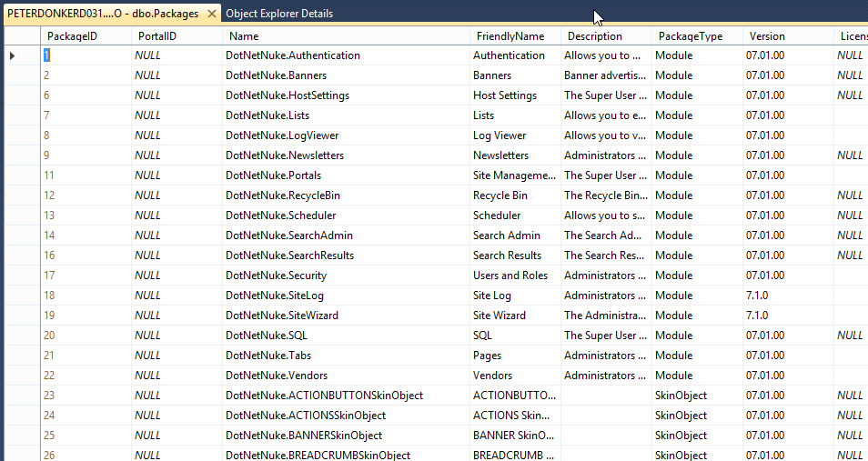Switch to Object Explorer Details tab
This screenshot has width=868, height=461.
click(279, 14)
